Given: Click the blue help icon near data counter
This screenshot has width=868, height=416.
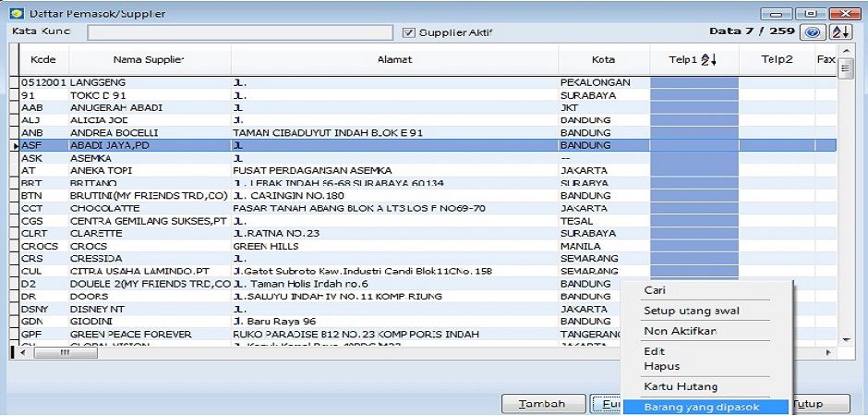Looking at the screenshot, I should (813, 32).
